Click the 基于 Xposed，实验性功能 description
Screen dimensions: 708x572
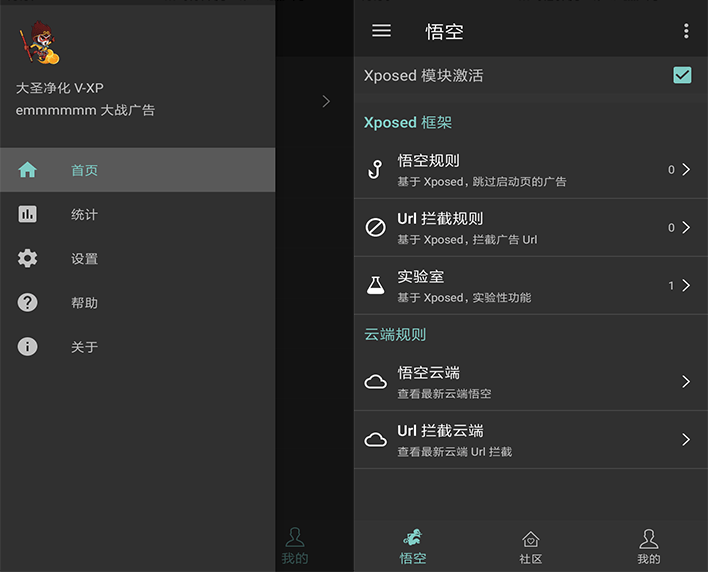click(x=464, y=298)
